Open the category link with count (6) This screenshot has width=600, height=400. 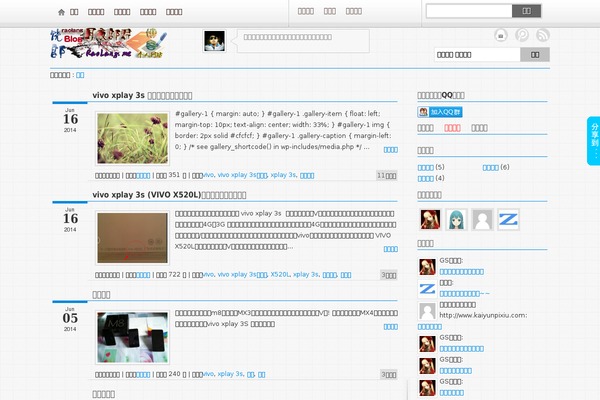pyautogui.click(x=491, y=167)
